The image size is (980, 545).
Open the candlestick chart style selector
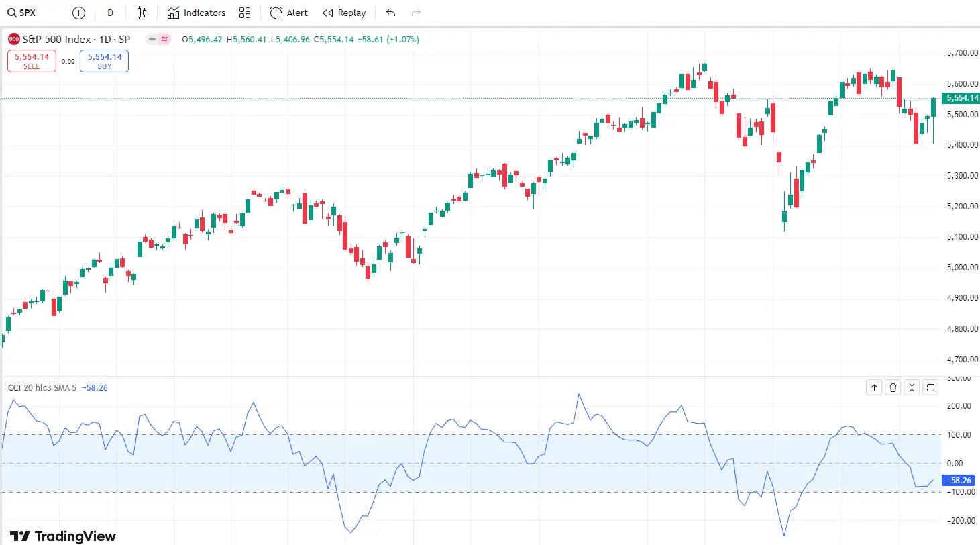[x=142, y=12]
